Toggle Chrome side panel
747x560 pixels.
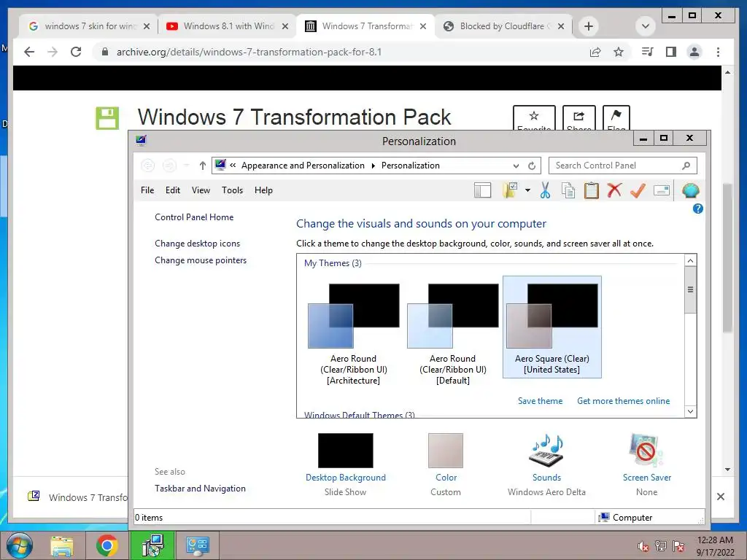click(671, 52)
